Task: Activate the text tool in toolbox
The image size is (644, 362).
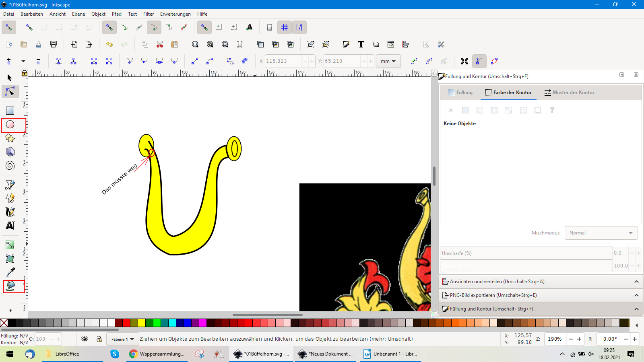Action: click(10, 226)
